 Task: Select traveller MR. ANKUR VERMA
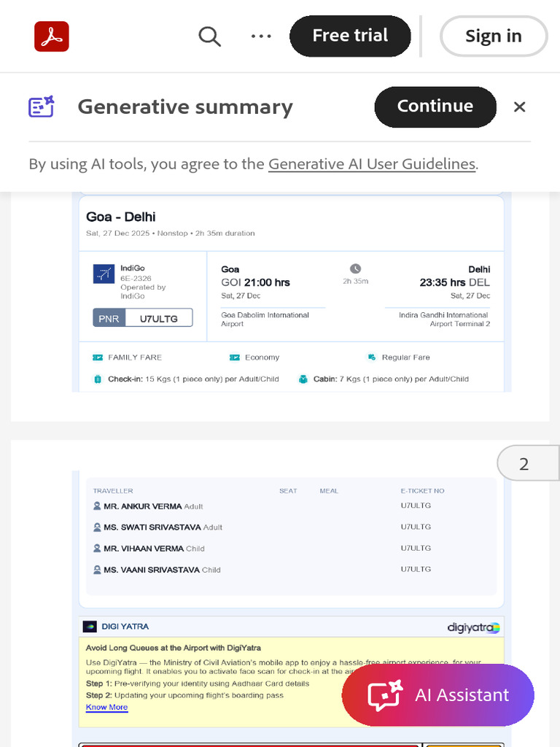tap(143, 506)
